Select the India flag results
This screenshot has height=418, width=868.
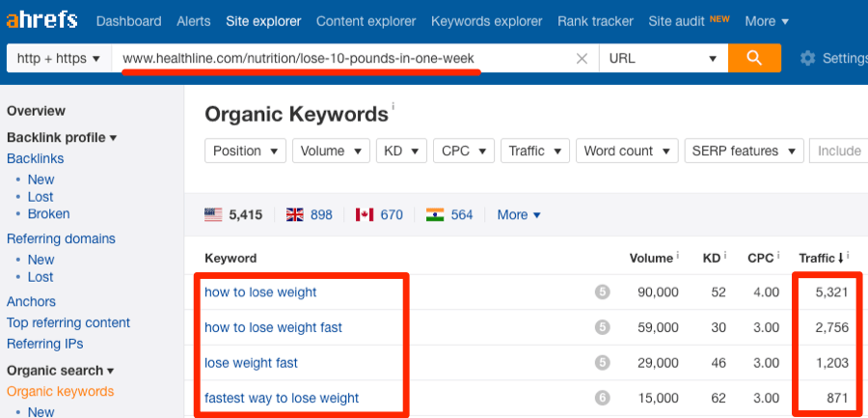(449, 214)
